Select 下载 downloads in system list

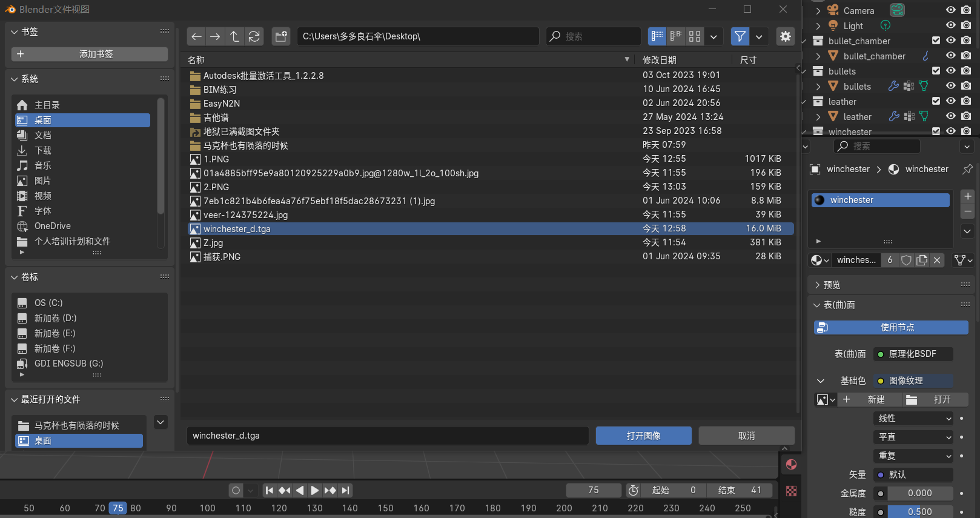[x=82, y=150]
